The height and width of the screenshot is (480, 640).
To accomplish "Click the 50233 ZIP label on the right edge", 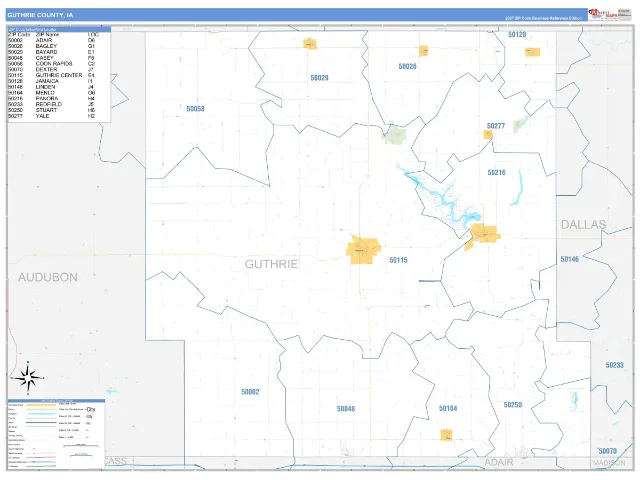I will click(x=614, y=365).
